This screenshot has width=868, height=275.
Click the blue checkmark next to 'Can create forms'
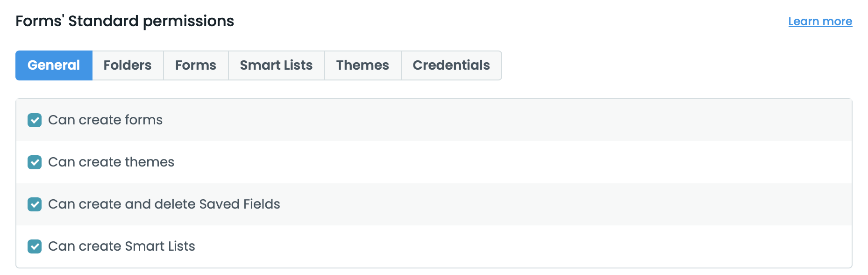click(35, 120)
